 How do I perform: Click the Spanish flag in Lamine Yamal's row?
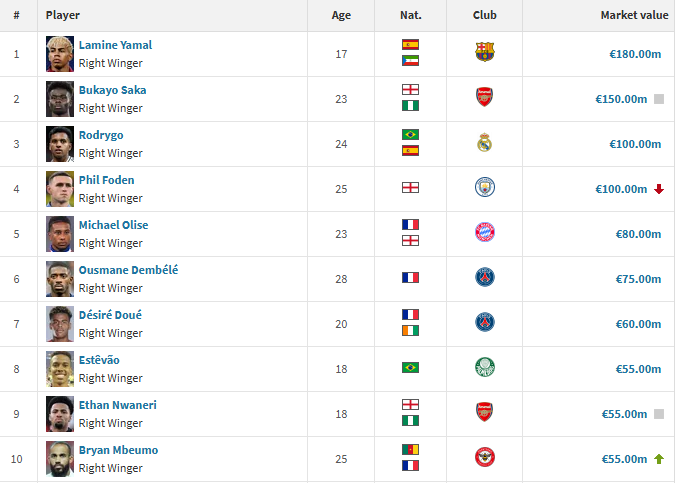coord(410,44)
